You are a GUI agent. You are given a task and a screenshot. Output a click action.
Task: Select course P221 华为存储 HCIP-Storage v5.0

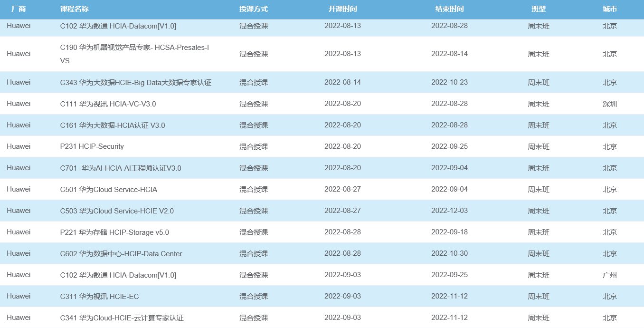[114, 232]
